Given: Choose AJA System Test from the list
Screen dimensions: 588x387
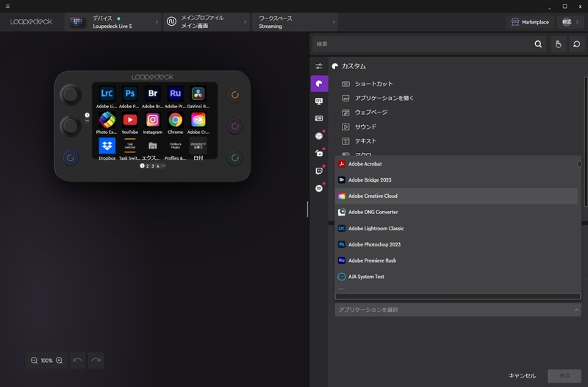Looking at the screenshot, I should 456,277.
